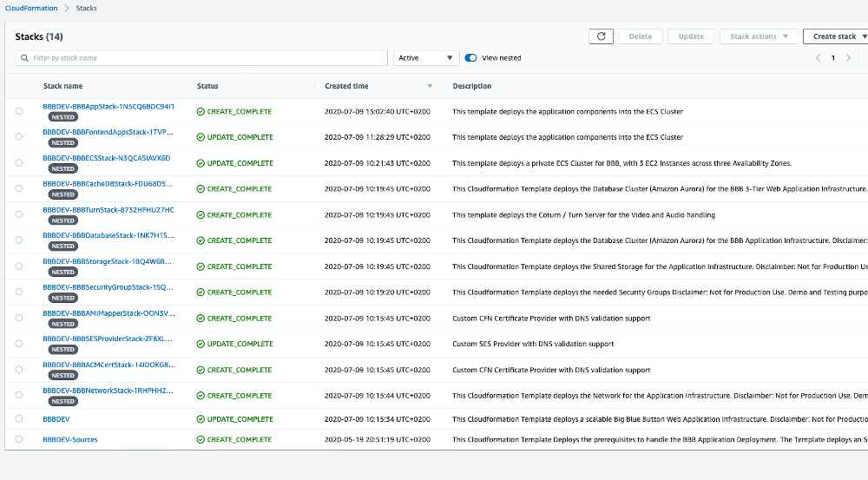This screenshot has height=480, width=868.
Task: Click the Coturn / Turn Server description text
Action: click(583, 214)
